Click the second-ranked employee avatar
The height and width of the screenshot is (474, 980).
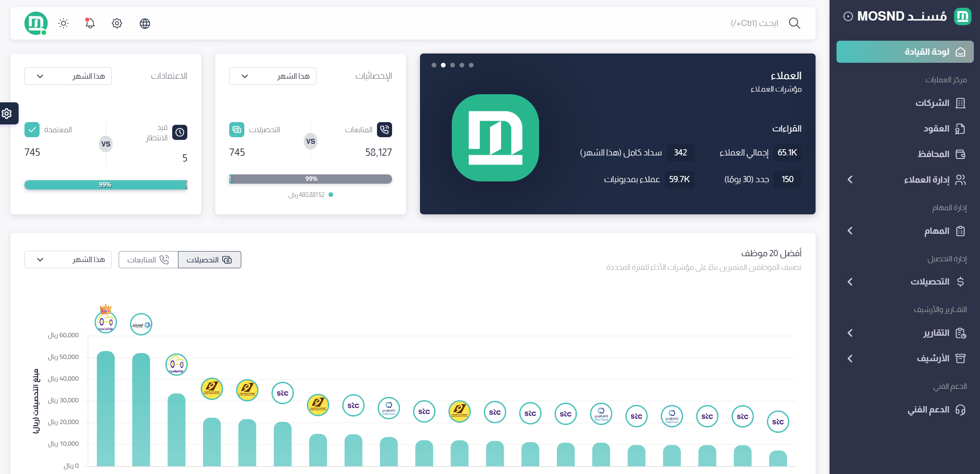141,324
